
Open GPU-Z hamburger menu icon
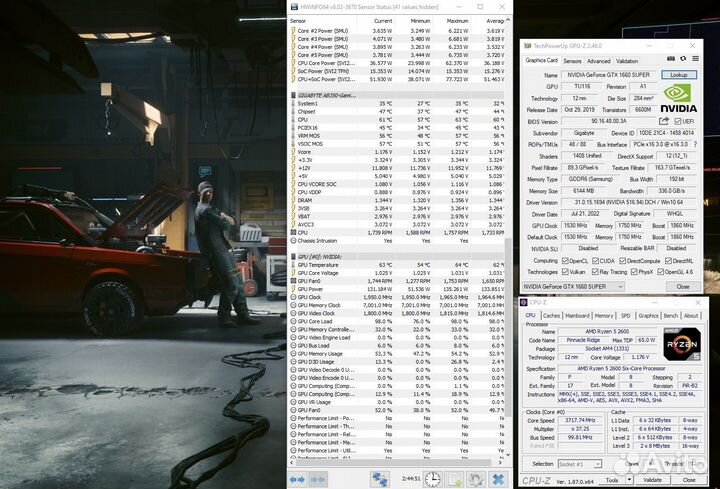(695, 59)
